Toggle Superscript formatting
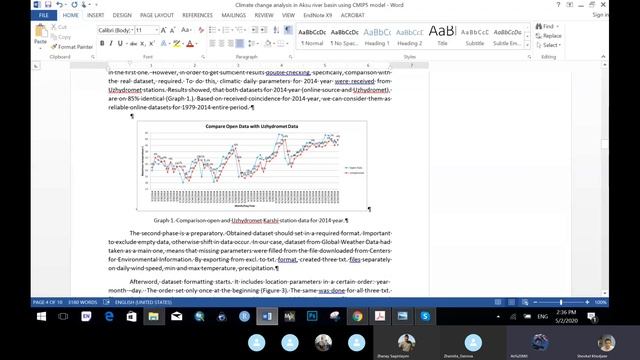 tap(151, 43)
